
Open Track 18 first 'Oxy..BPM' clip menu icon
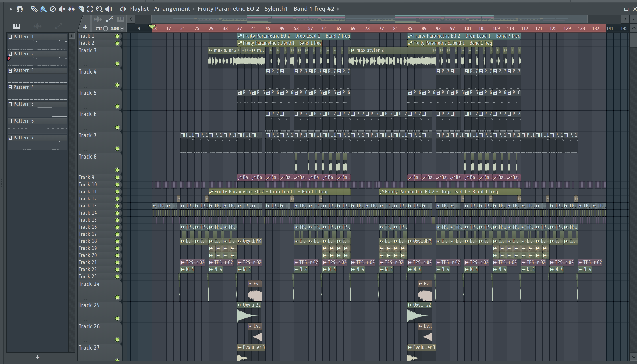coord(240,241)
